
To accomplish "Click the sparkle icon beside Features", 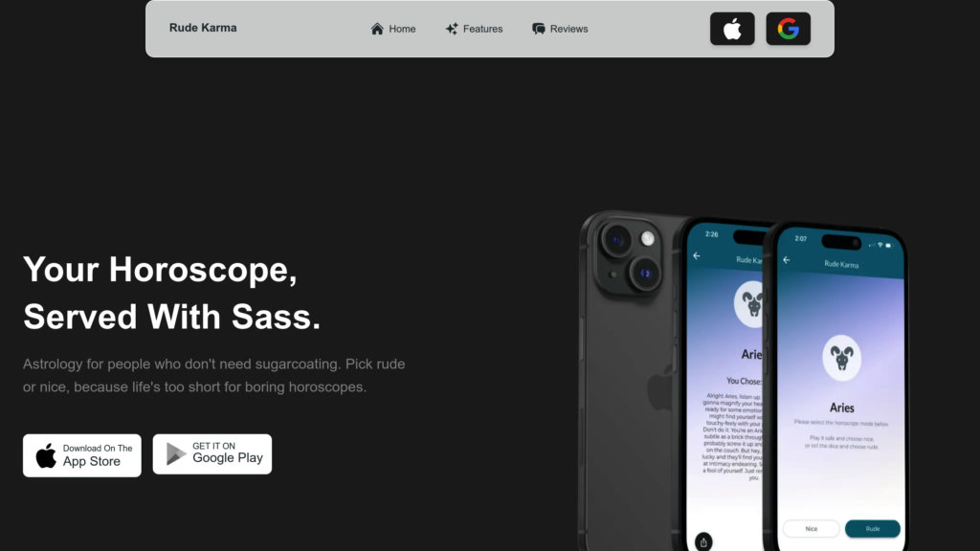I will tap(452, 29).
